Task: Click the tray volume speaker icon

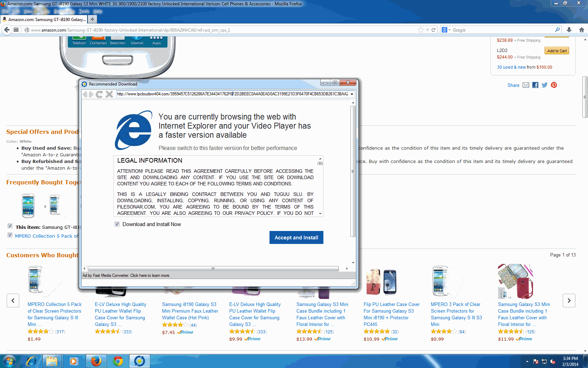Action: coord(553,361)
